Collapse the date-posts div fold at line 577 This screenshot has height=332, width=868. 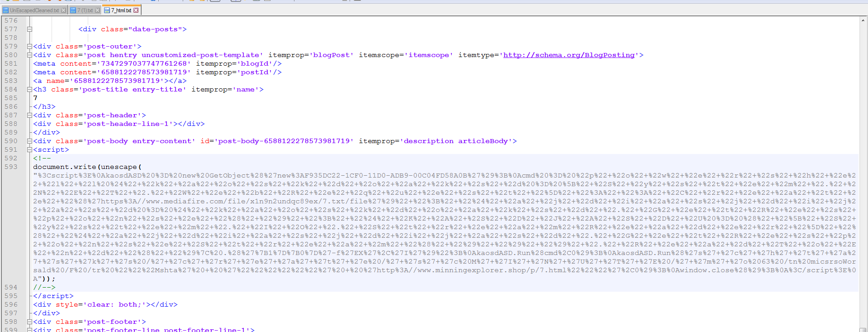click(29, 29)
